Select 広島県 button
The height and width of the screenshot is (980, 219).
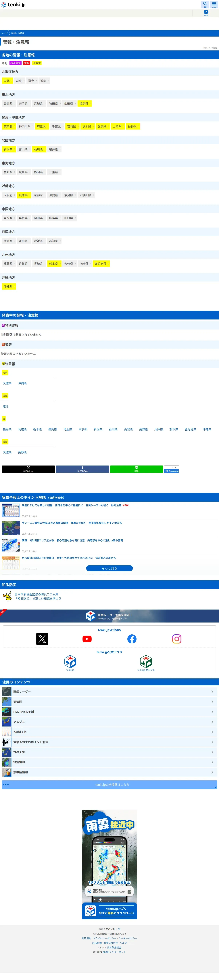tap(54, 218)
